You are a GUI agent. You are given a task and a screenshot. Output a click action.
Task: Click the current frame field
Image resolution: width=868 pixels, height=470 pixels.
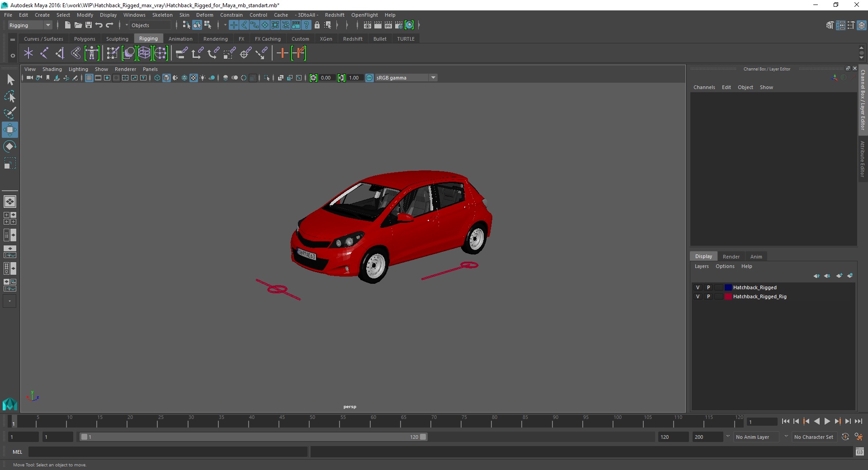(762, 422)
